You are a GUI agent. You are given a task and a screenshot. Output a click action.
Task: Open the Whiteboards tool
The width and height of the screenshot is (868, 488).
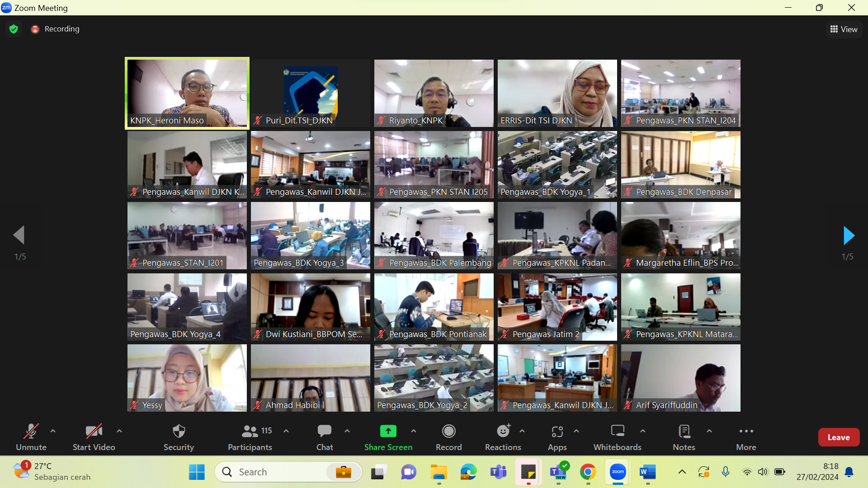(617, 437)
